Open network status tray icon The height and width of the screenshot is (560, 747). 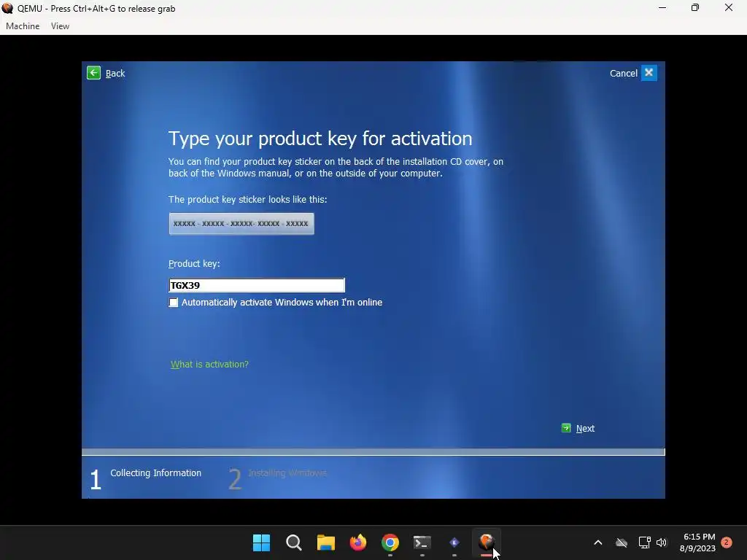[x=644, y=542]
